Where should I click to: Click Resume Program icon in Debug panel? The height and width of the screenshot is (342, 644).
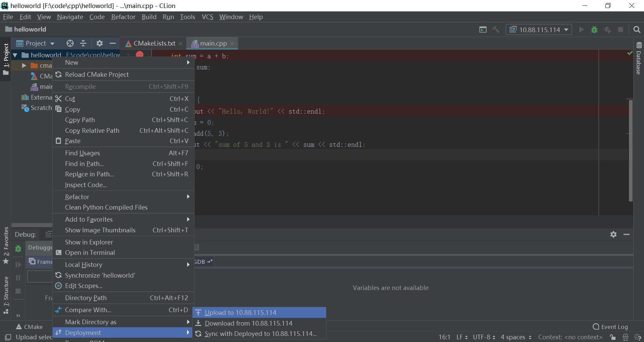click(18, 265)
